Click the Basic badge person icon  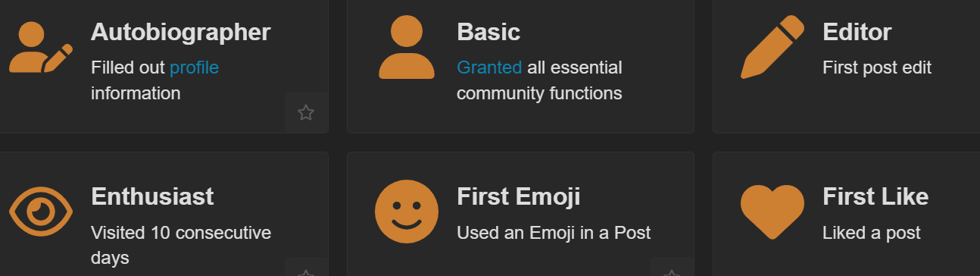pos(407,47)
